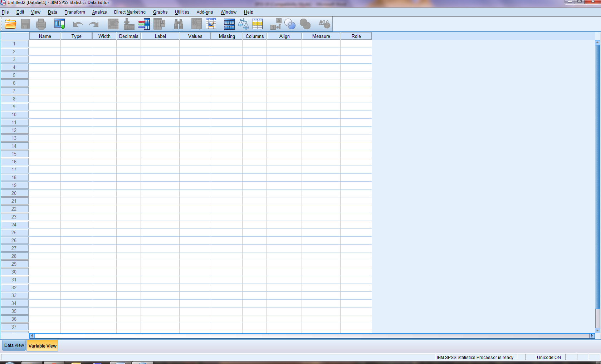Open the Utilities menu
This screenshot has width=601, height=364.
click(x=182, y=12)
